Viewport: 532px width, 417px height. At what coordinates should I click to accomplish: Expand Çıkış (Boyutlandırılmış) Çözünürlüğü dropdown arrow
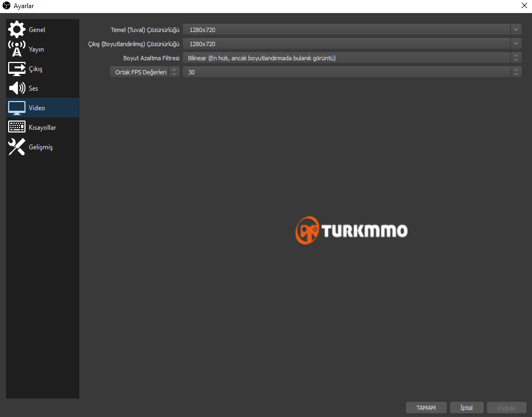click(x=516, y=44)
